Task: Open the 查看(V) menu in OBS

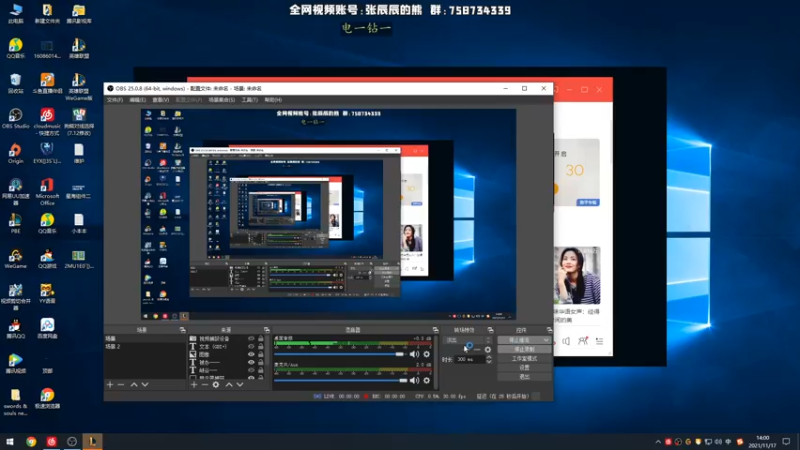Action: click(160, 100)
